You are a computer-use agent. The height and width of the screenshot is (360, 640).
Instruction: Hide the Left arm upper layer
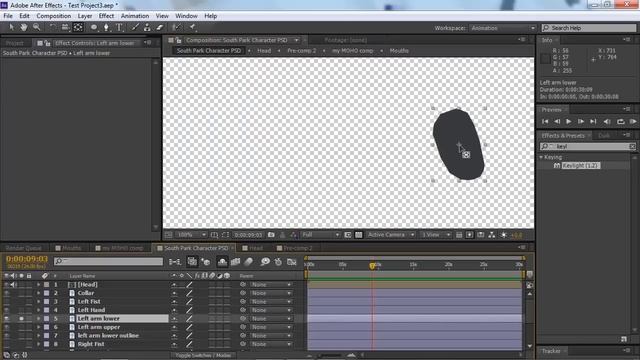[x=7, y=327]
